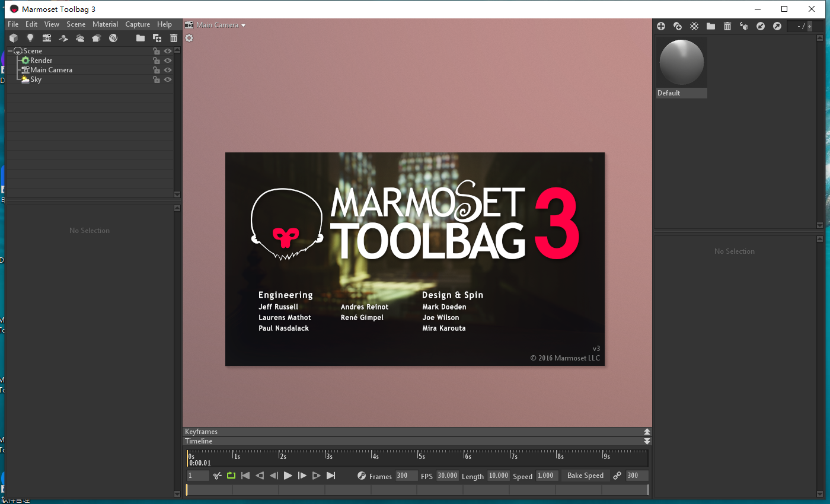Open the View menu
The image size is (830, 504).
point(52,24)
